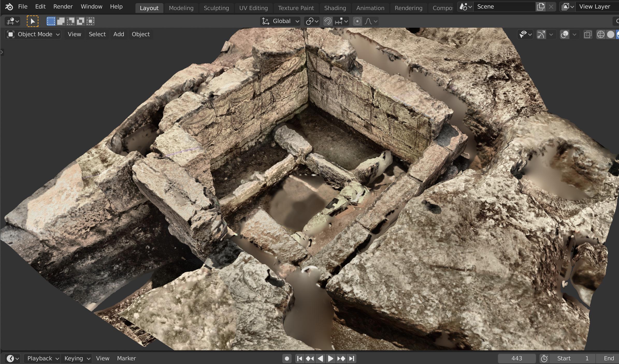Play the animation forward
Image resolution: width=619 pixels, height=364 pixels.
tap(330, 359)
